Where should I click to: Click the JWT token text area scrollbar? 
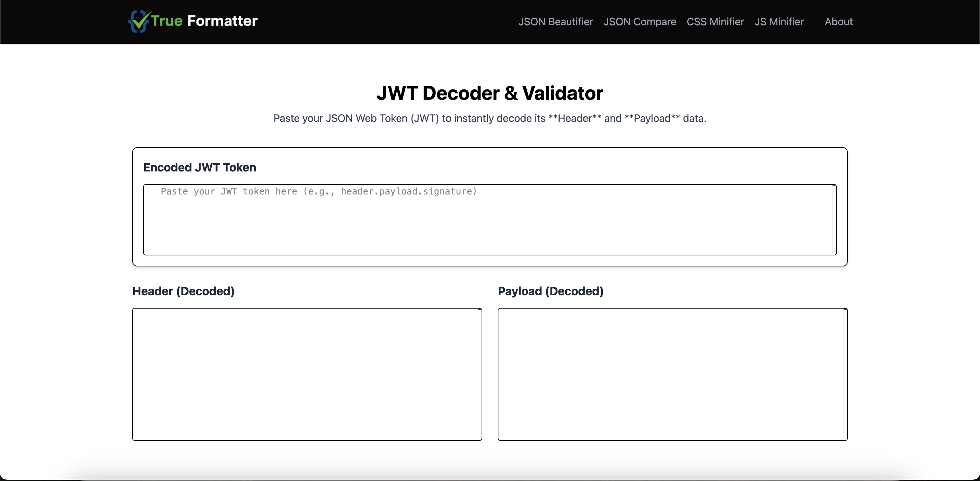[x=834, y=221]
